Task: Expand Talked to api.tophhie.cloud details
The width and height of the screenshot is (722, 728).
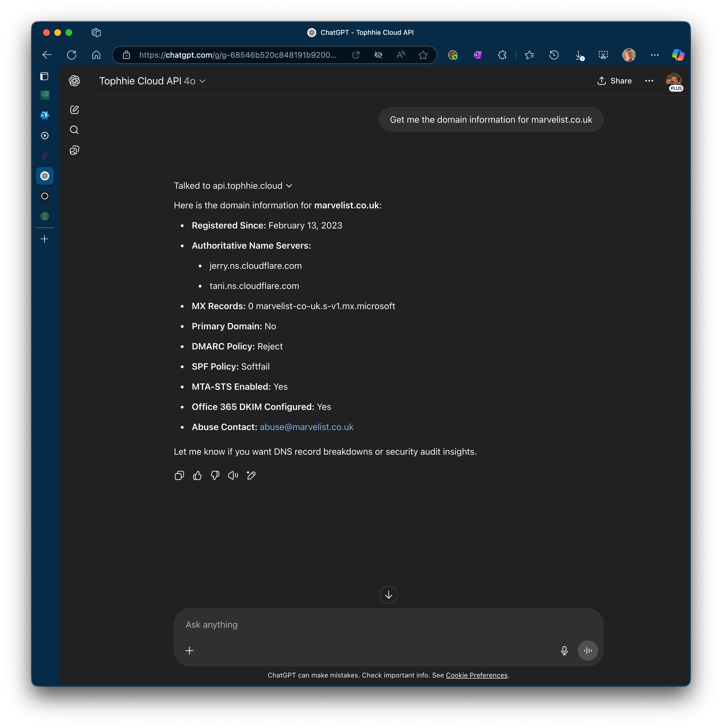Action: pyautogui.click(x=233, y=186)
